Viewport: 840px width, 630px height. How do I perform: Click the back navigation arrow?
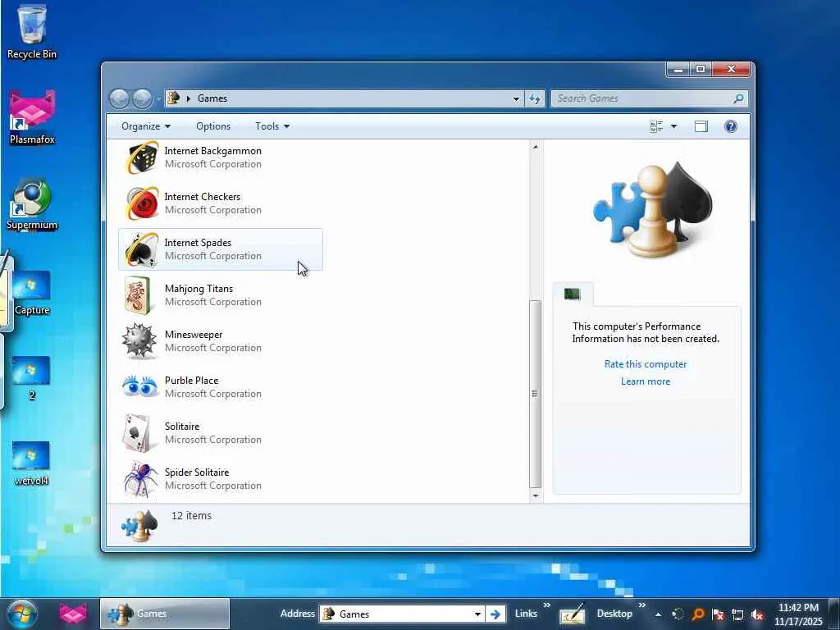pos(119,98)
